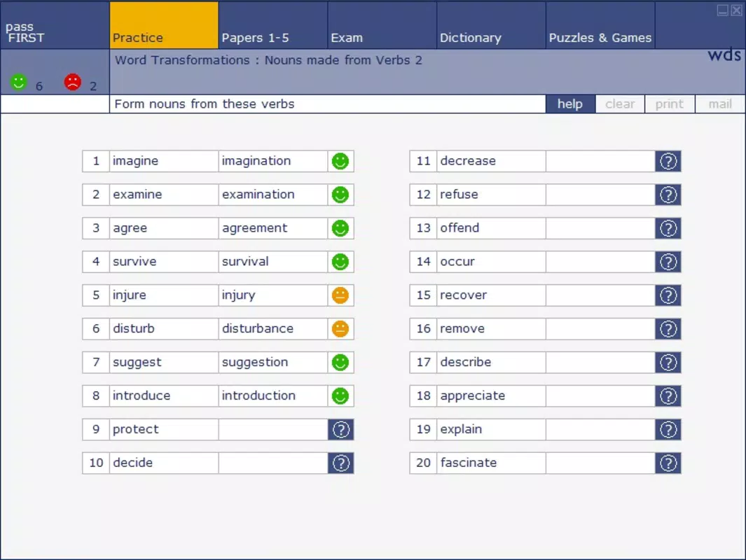Viewport: 746px width, 560px height.
Task: Click the green smiley beside introduction
Action: pyautogui.click(x=340, y=395)
